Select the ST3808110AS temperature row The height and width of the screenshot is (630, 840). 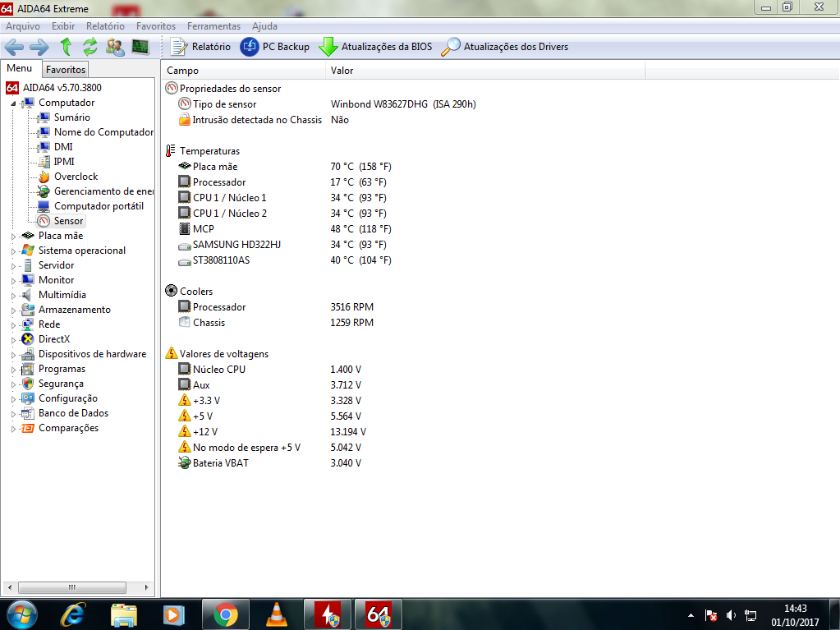click(285, 260)
